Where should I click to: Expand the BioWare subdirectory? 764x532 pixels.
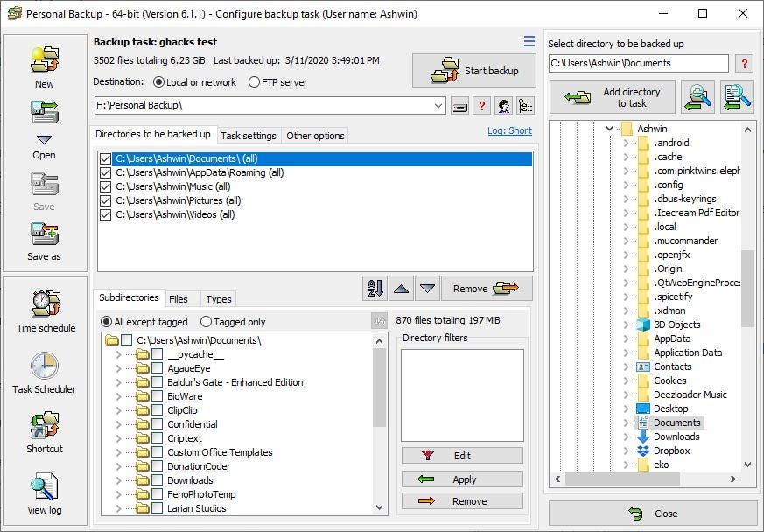coord(118,396)
